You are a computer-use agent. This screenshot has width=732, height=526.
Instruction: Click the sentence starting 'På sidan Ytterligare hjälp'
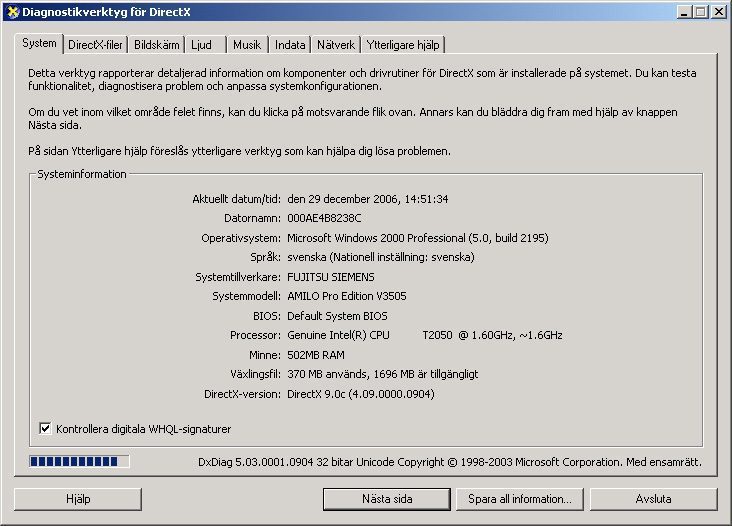239,151
